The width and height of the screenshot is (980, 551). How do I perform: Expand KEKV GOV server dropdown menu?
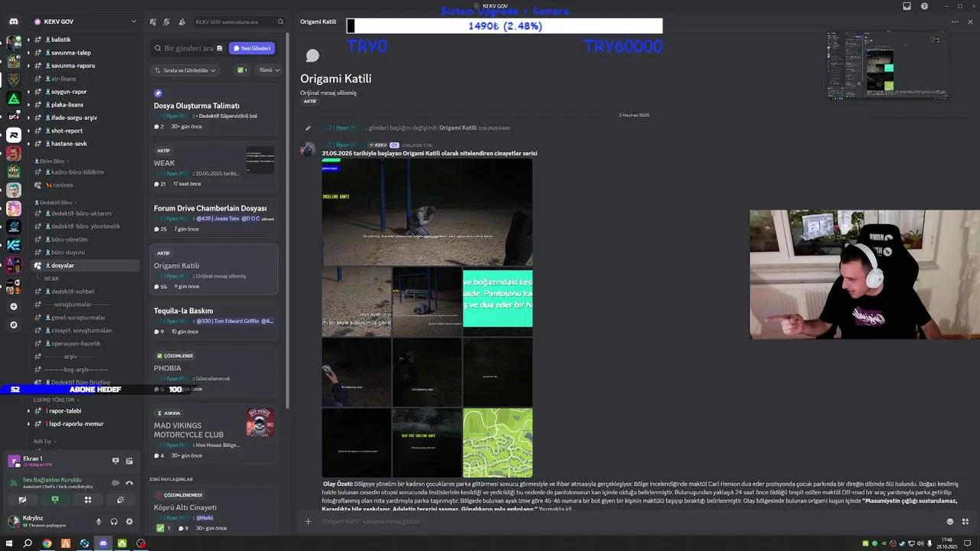click(134, 21)
